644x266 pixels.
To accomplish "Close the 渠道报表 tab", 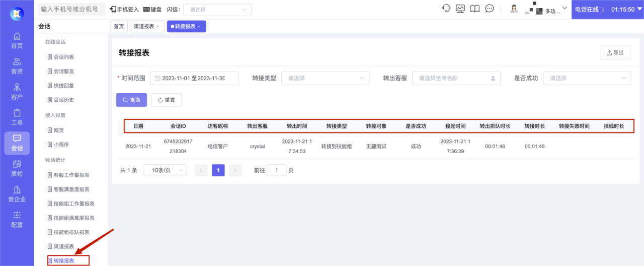I will point(157,26).
